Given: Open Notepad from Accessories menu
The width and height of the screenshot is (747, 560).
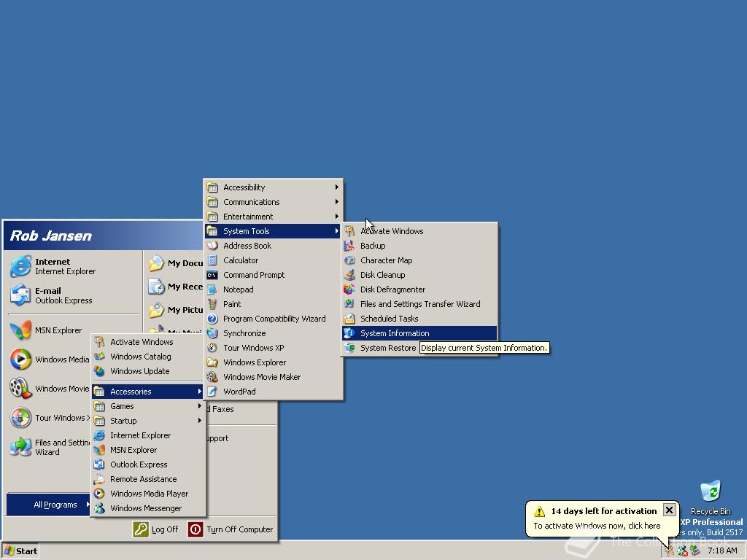Looking at the screenshot, I should click(x=238, y=289).
